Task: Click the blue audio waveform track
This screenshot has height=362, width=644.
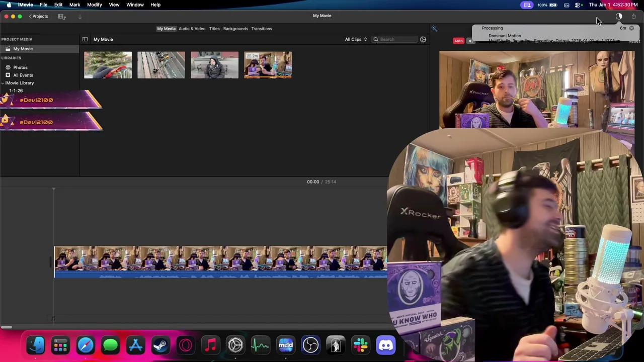Action: (220, 274)
